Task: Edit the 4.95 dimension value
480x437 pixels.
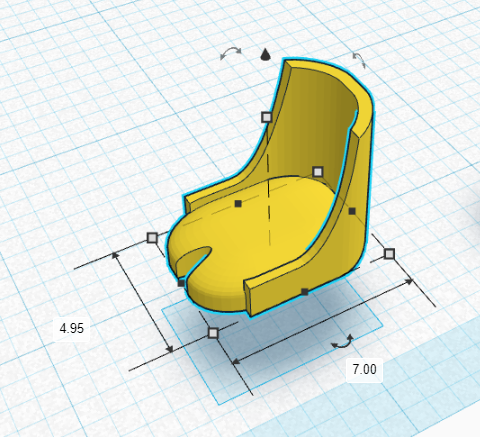Action: tap(72, 328)
